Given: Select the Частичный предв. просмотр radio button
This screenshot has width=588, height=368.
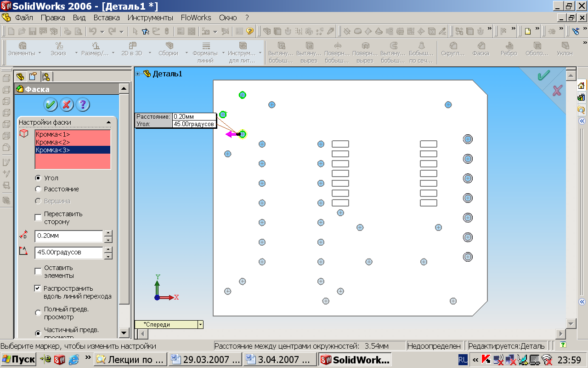Looking at the screenshot, I should click(x=39, y=333).
